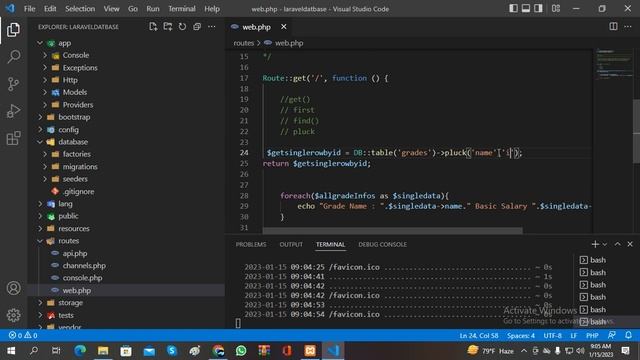Expand the storage folder

[40, 302]
